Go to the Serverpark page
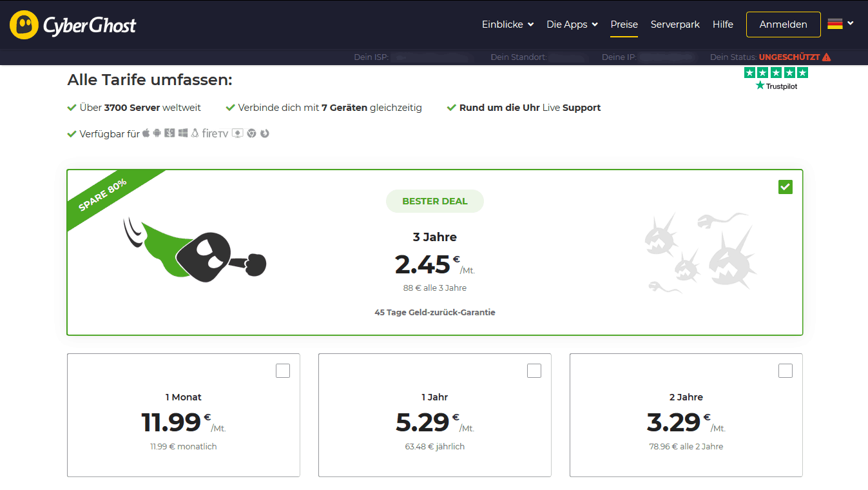The width and height of the screenshot is (868, 490). tap(675, 24)
